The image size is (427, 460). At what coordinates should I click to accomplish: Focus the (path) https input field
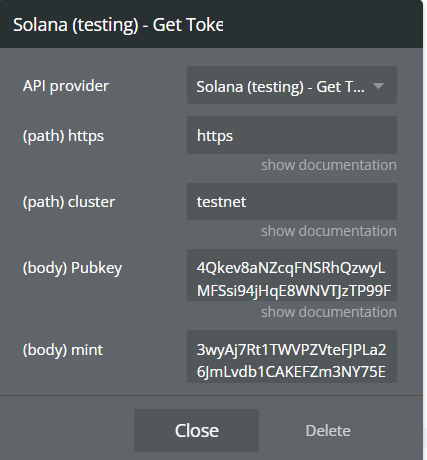[x=292, y=135]
